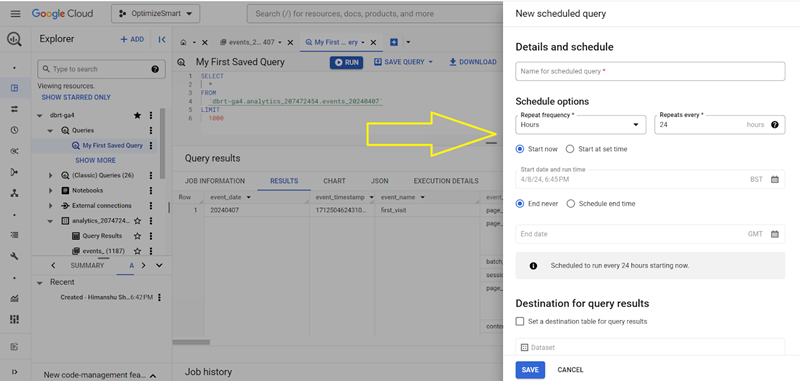Click the clipboard icon near the bottom of the left rail
800x381 pixels.
tap(14, 347)
